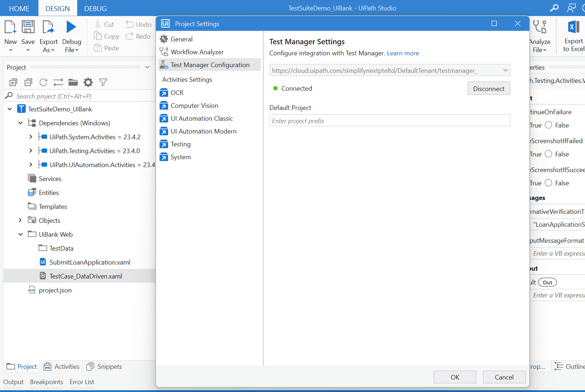Viewport: 585px width, 392px height.
Task: Click the New file icon in ribbon
Action: [10, 27]
